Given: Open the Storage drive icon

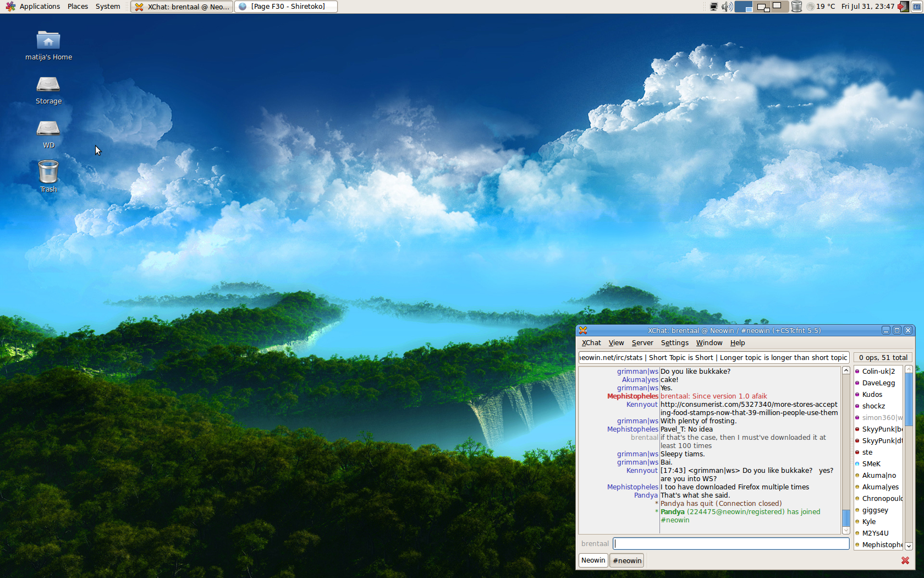Looking at the screenshot, I should coord(48,85).
